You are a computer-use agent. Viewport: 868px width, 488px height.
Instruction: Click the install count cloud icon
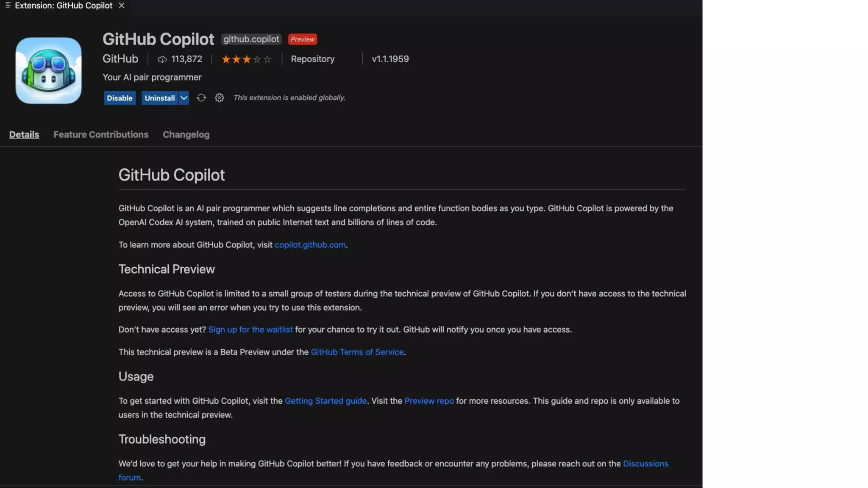(162, 59)
